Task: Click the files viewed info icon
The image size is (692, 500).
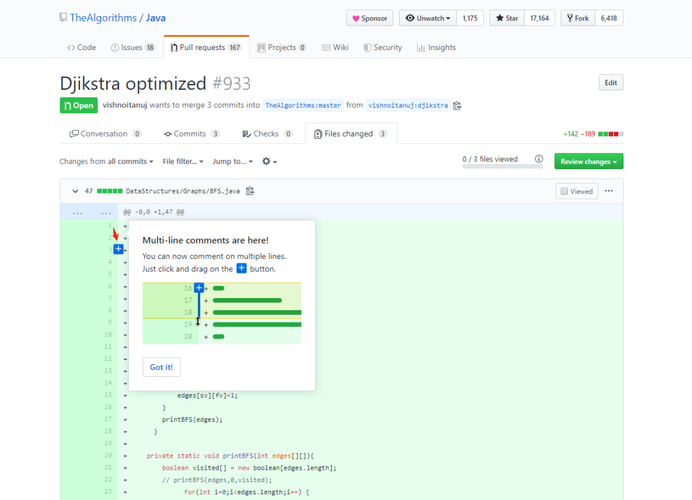Action: click(x=539, y=160)
